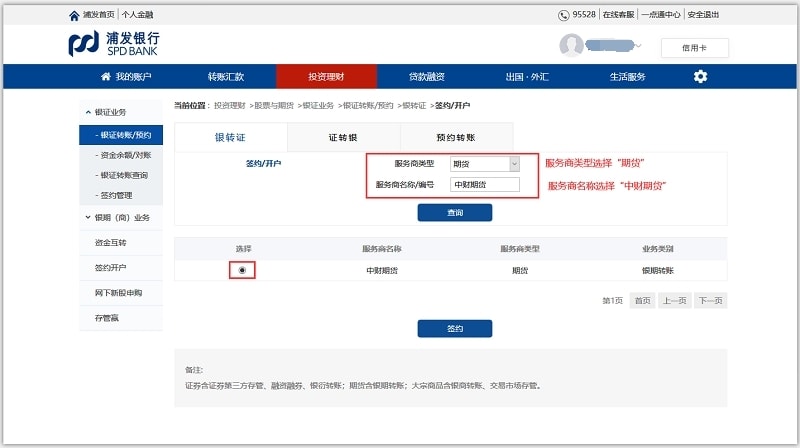Select the 中财期货 radio button

click(242, 270)
